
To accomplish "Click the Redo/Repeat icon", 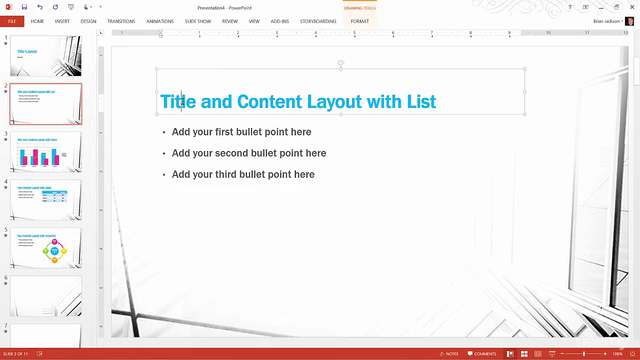I will (55, 7).
